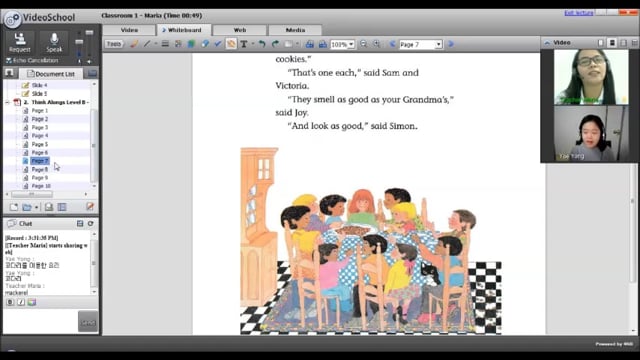Click the document stamp icon below list
Image resolution: width=640 pixels, height=360 pixels.
point(49,207)
